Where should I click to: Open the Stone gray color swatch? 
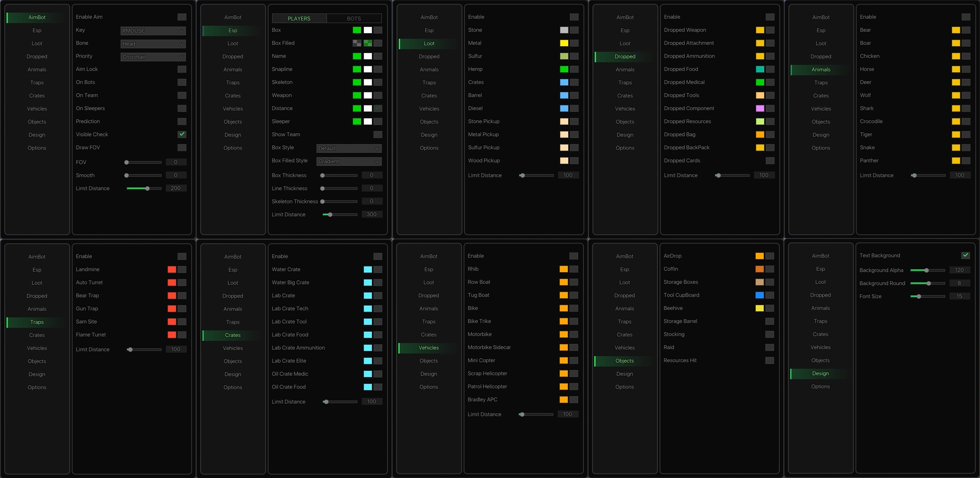[x=564, y=30]
